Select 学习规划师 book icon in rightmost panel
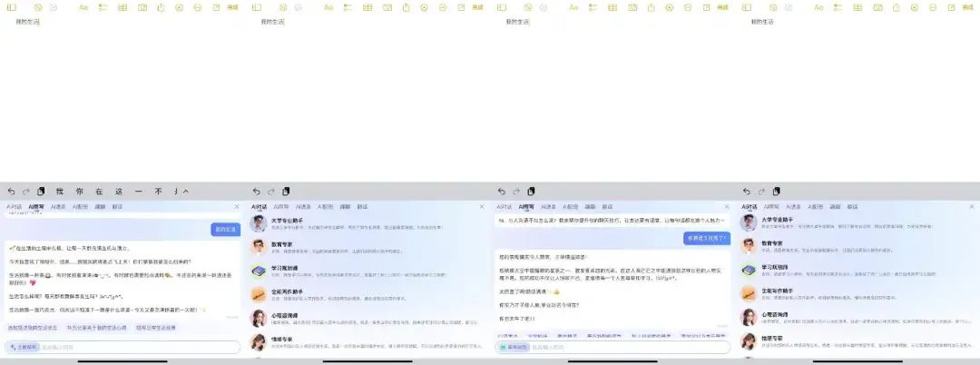The height and width of the screenshot is (365, 980). (749, 271)
